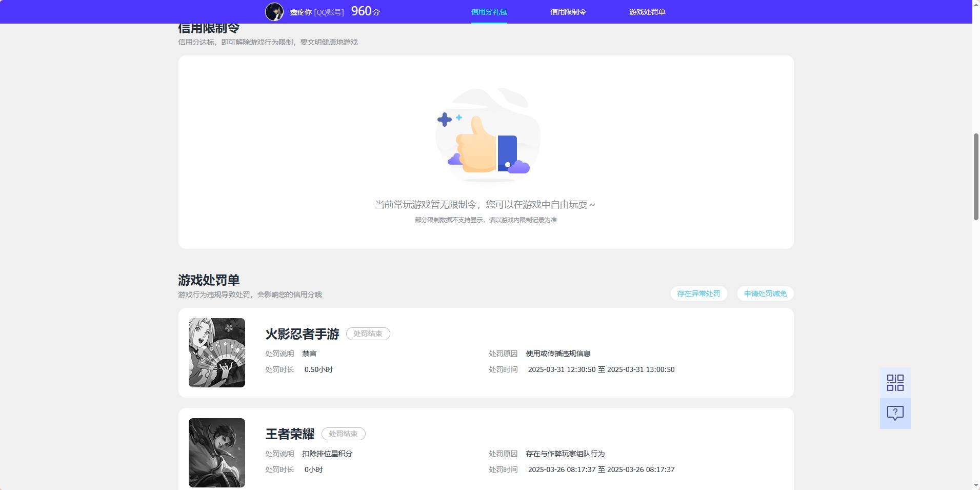Image resolution: width=980 pixels, height=490 pixels.
Task: Click the 游戏处罚单 section heading
Action: coord(209,280)
